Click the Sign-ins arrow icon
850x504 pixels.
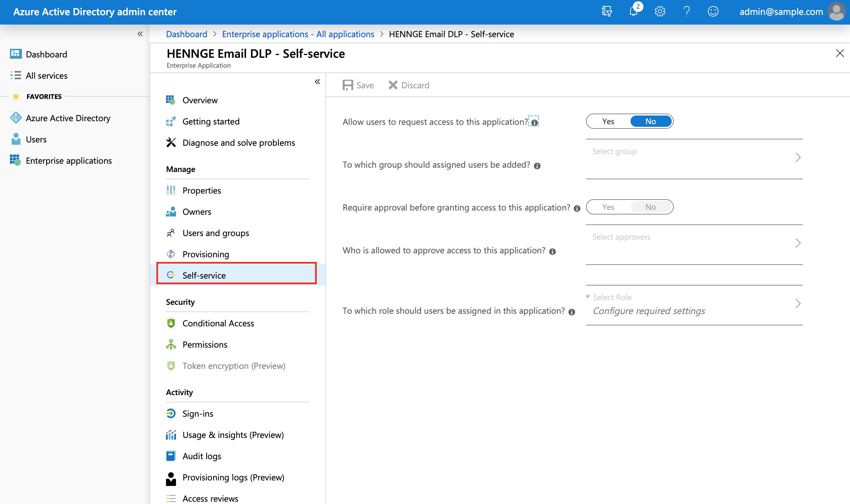pos(171,413)
